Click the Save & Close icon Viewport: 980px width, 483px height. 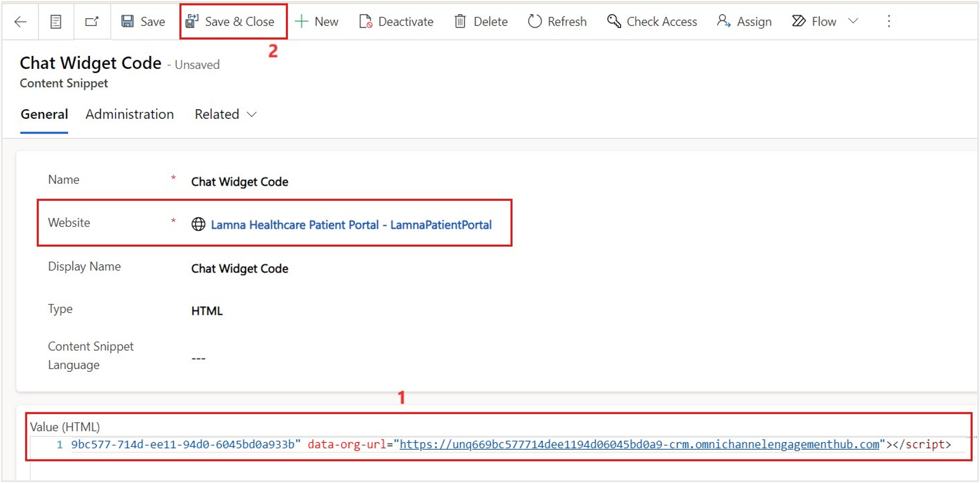coord(192,21)
